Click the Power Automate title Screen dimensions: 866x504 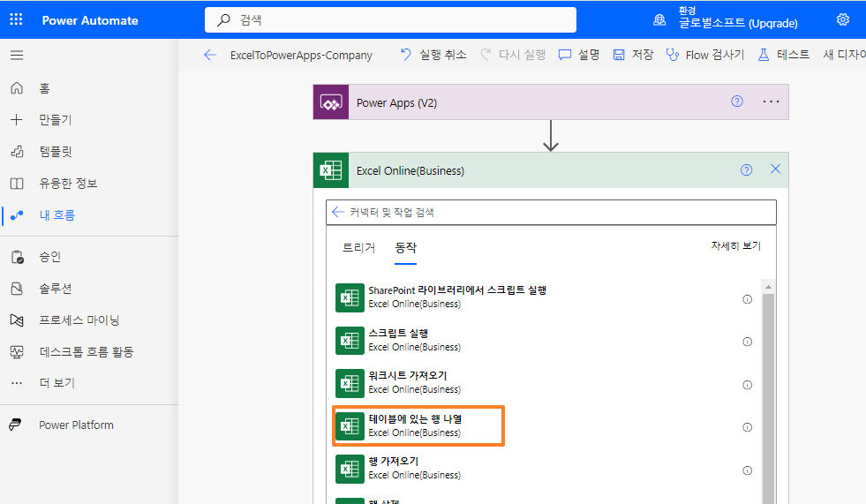90,20
